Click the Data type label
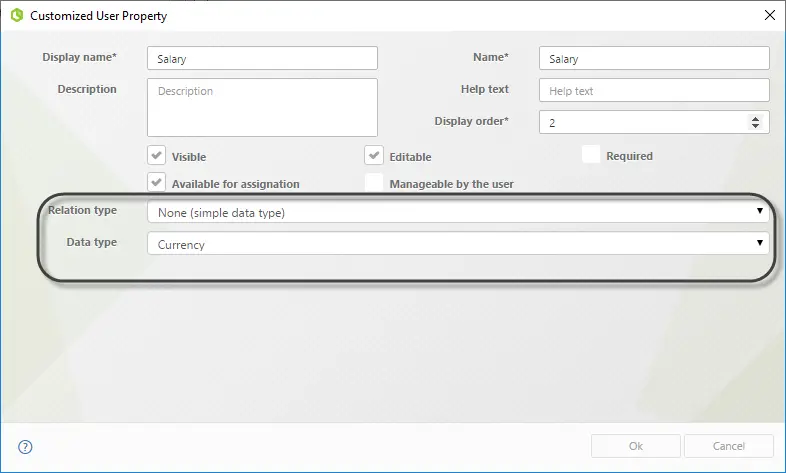The width and height of the screenshot is (786, 473). point(92,242)
